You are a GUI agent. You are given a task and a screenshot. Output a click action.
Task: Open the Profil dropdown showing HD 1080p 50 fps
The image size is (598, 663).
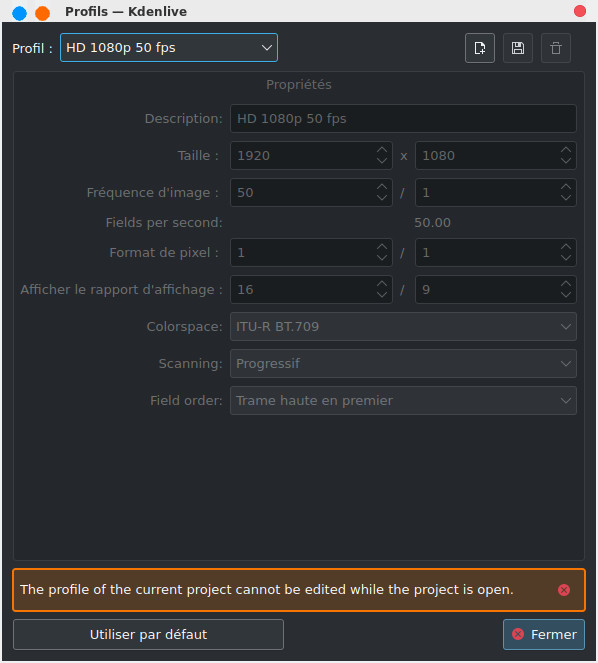(169, 48)
